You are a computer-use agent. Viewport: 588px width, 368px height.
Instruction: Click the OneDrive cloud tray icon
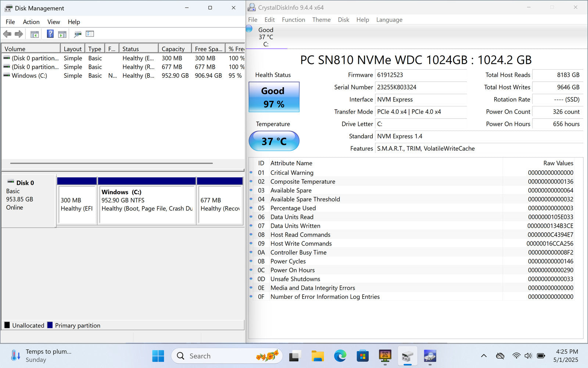tap(500, 356)
